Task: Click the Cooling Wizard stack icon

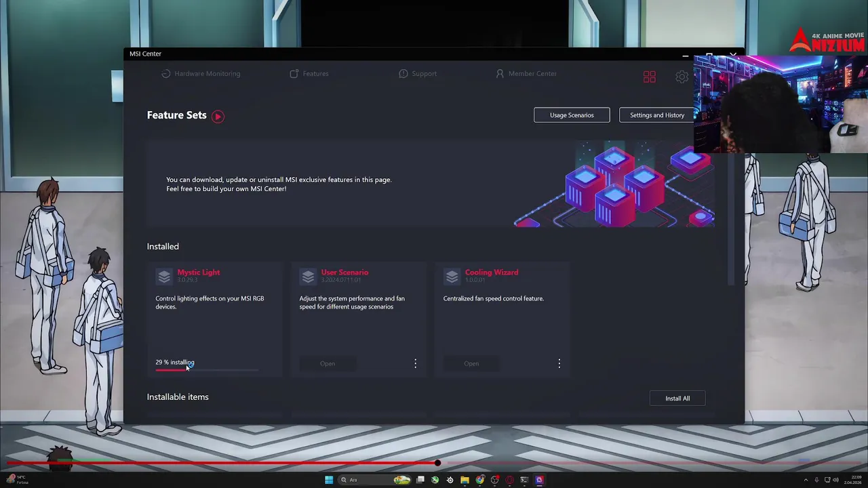Action: tap(452, 277)
